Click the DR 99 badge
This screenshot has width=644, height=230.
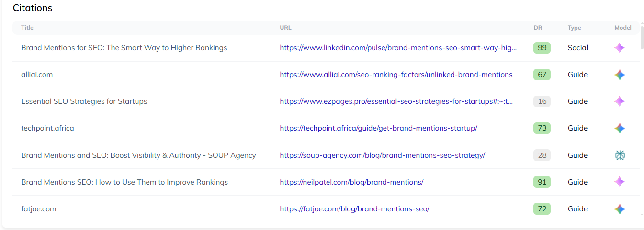542,48
